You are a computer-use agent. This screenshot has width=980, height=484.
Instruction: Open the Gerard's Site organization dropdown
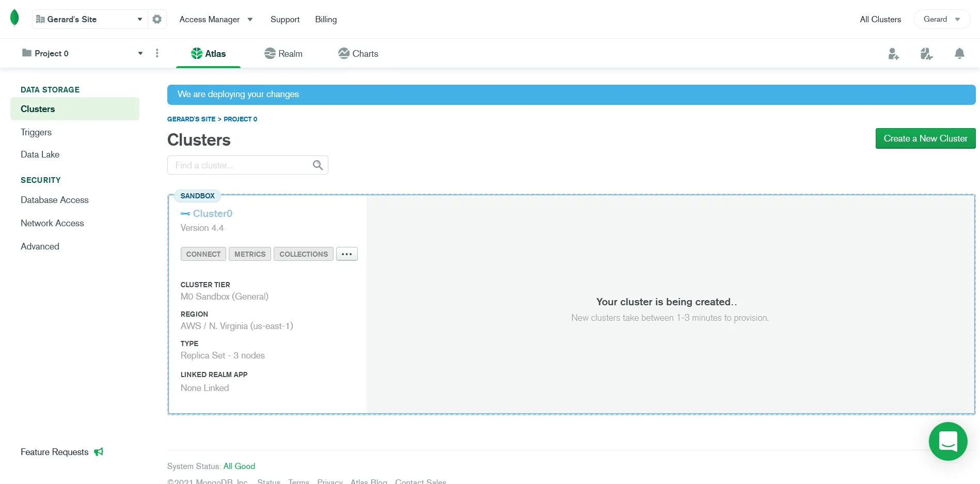pyautogui.click(x=89, y=19)
